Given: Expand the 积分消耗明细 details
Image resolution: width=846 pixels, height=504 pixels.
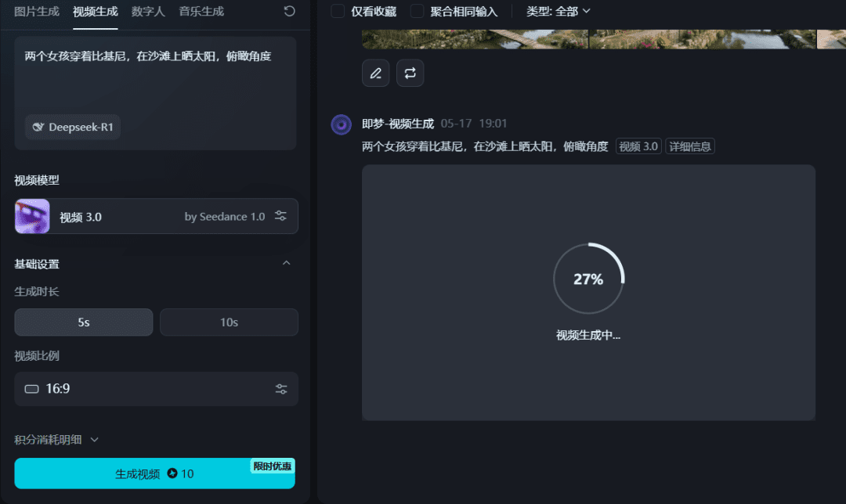Looking at the screenshot, I should [x=56, y=440].
